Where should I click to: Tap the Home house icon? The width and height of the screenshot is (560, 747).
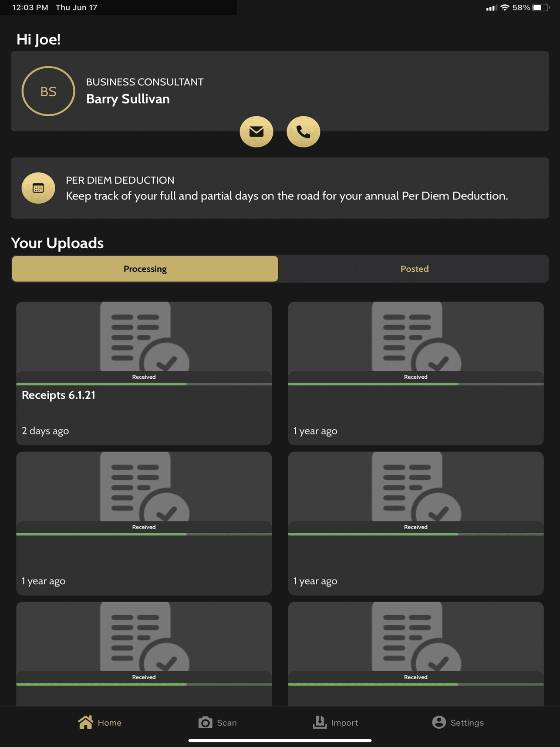click(x=85, y=722)
